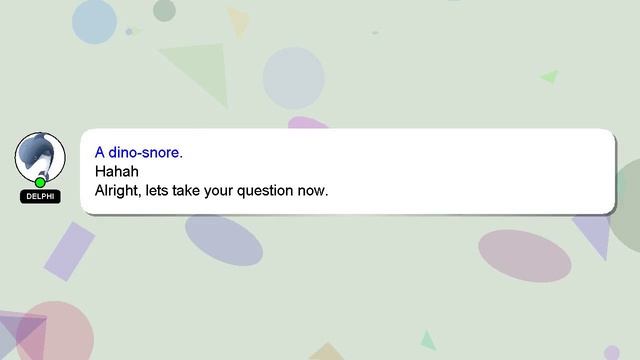Click the tan triangle at the bottom center
The height and width of the screenshot is (360, 640).
326,352
